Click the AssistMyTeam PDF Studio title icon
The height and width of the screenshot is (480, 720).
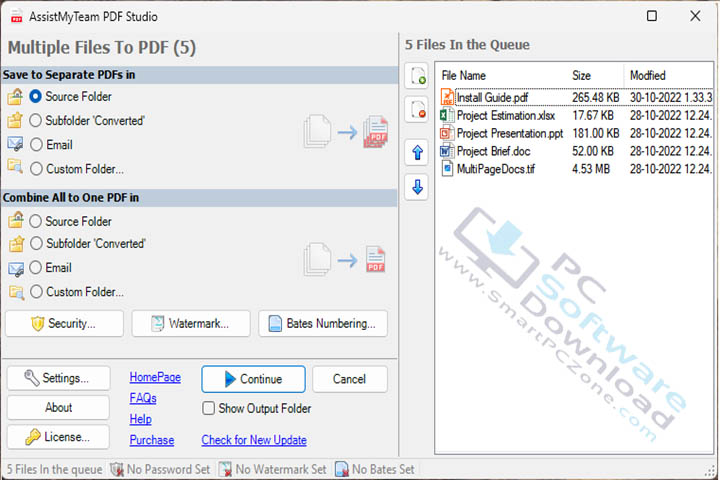click(17, 16)
